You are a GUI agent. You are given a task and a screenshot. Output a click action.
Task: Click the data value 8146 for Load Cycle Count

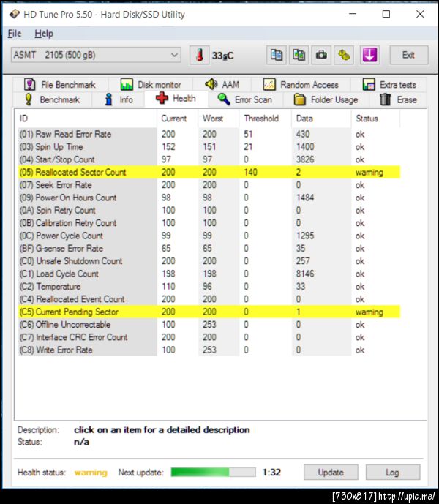click(305, 274)
